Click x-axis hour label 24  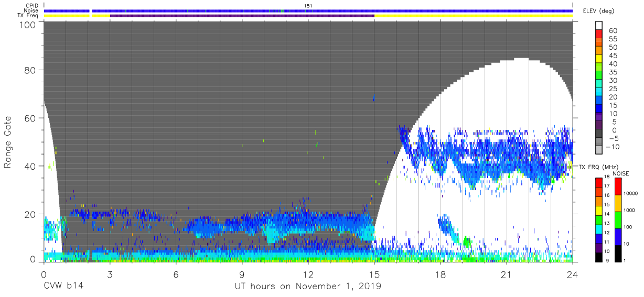573,274
